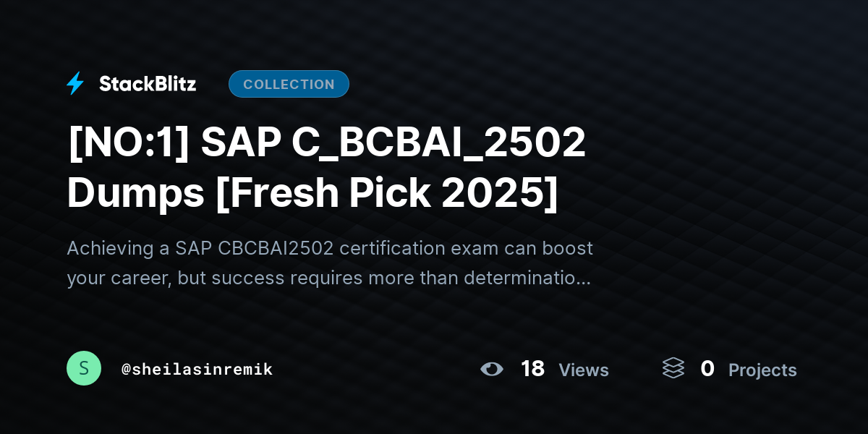Select the Projects label
The width and height of the screenshot is (868, 434).
coord(762,370)
